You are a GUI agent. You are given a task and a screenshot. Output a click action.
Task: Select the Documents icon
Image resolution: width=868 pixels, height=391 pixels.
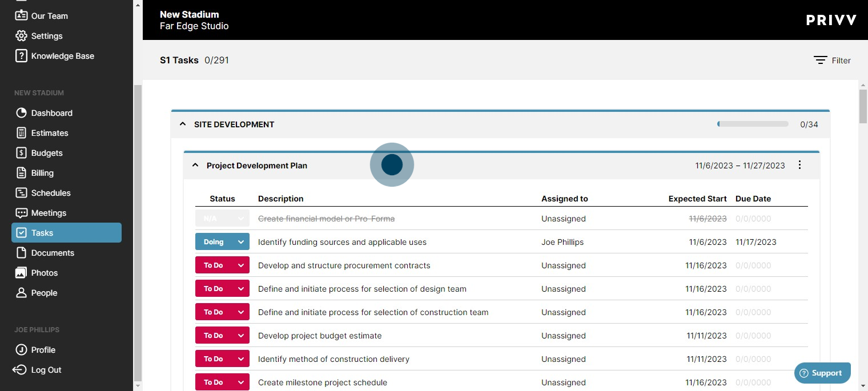22,252
